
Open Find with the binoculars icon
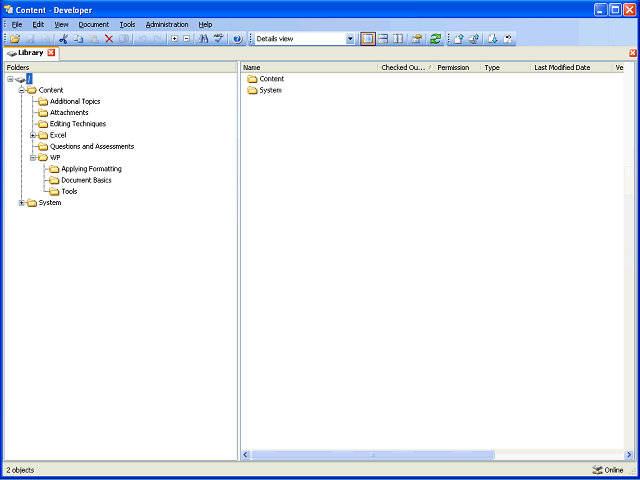point(203,39)
